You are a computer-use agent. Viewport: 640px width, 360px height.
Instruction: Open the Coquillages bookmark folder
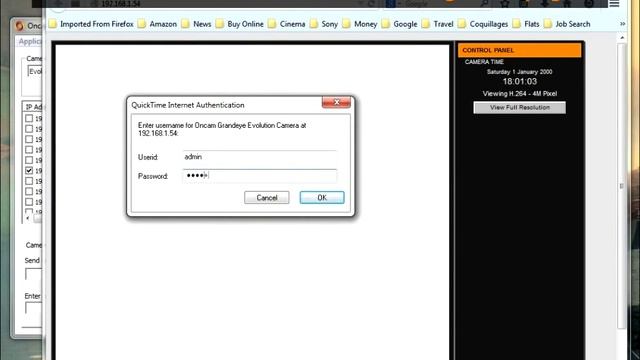coord(483,24)
